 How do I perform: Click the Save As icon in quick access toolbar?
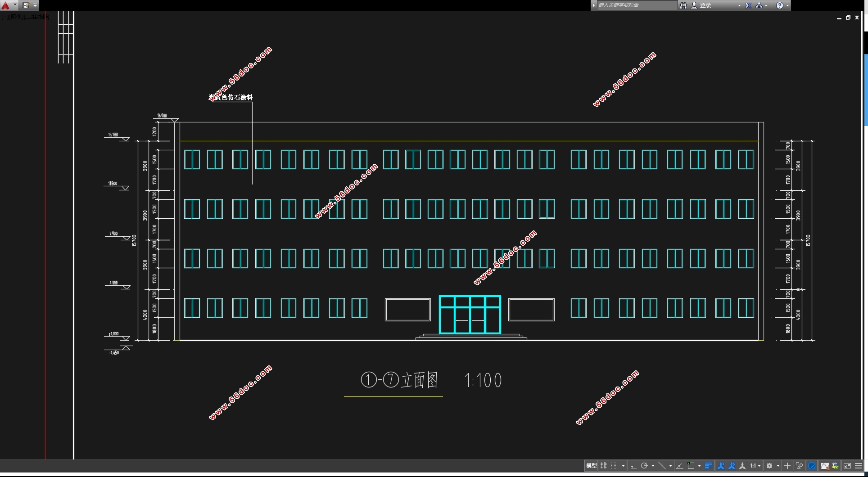(x=26, y=5)
